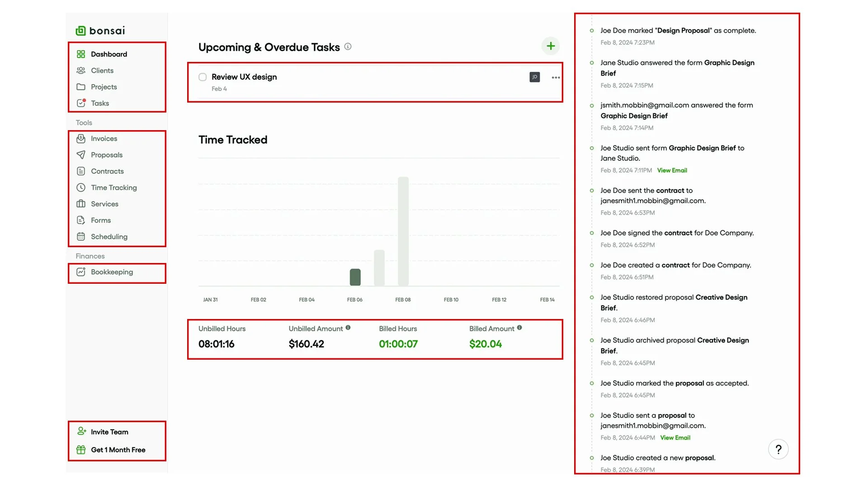Click the bonsai logo

tap(100, 31)
